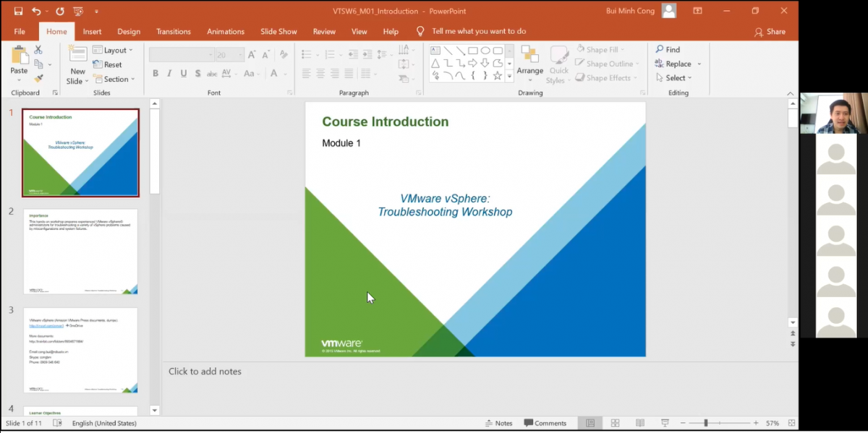
Task: Click the English (United States) language indicator
Action: click(x=104, y=423)
